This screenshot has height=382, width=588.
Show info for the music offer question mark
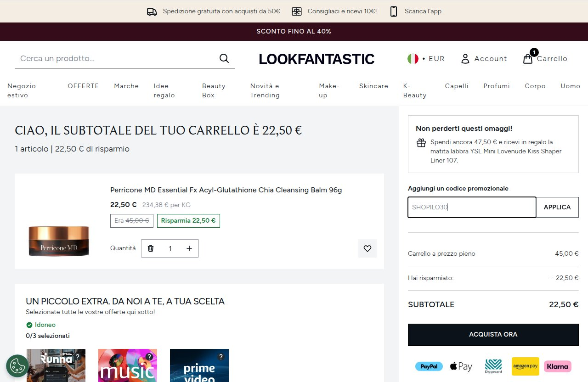(149, 357)
